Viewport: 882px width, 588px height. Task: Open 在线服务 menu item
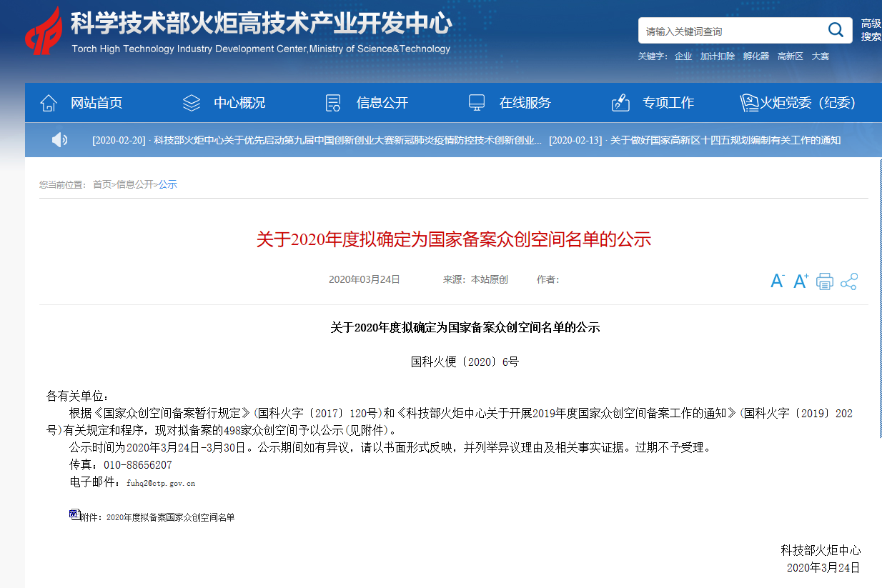click(x=525, y=103)
